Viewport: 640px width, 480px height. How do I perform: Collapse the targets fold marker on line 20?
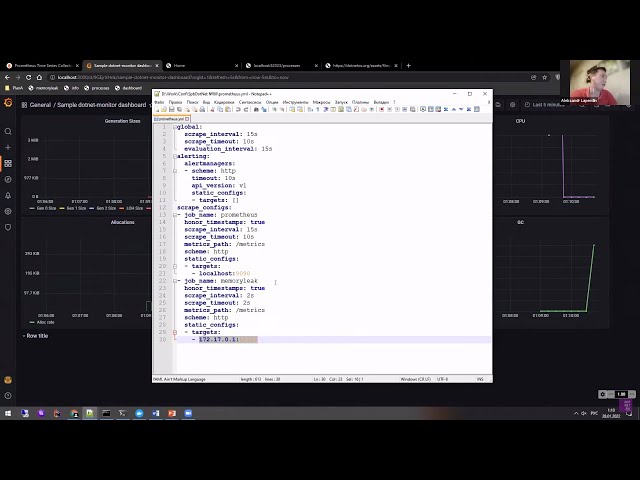tap(175, 266)
